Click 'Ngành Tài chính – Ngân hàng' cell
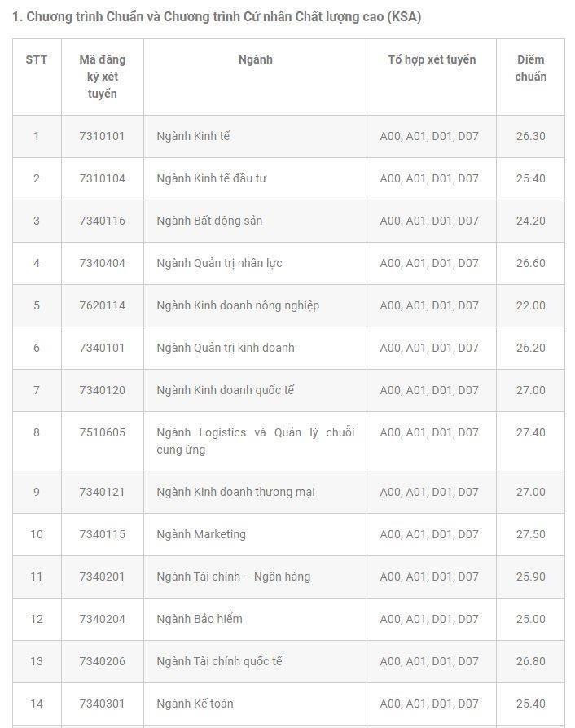Image resolution: width=575 pixels, height=728 pixels. click(233, 577)
